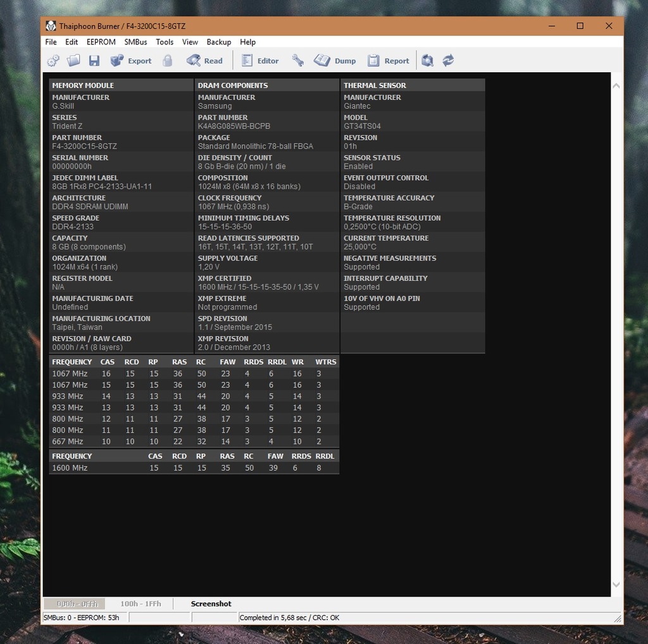This screenshot has width=648, height=644.
Task: Click the floppy disk save icon
Action: (x=94, y=61)
